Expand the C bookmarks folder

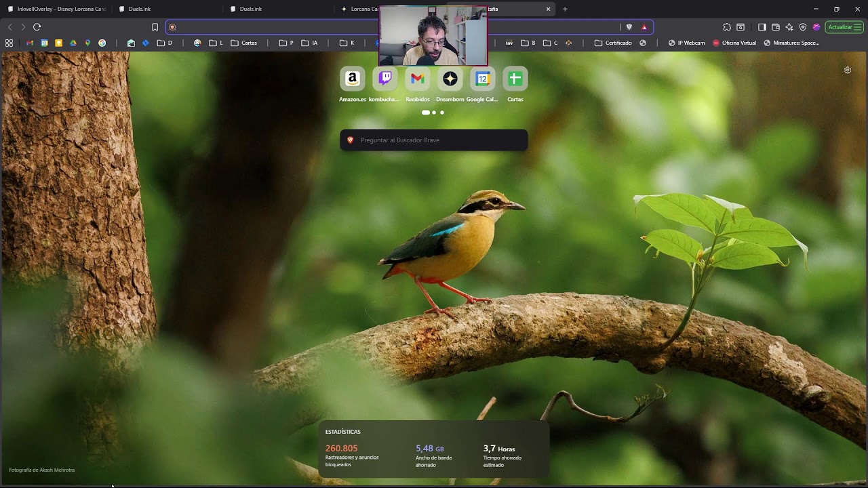pyautogui.click(x=551, y=43)
